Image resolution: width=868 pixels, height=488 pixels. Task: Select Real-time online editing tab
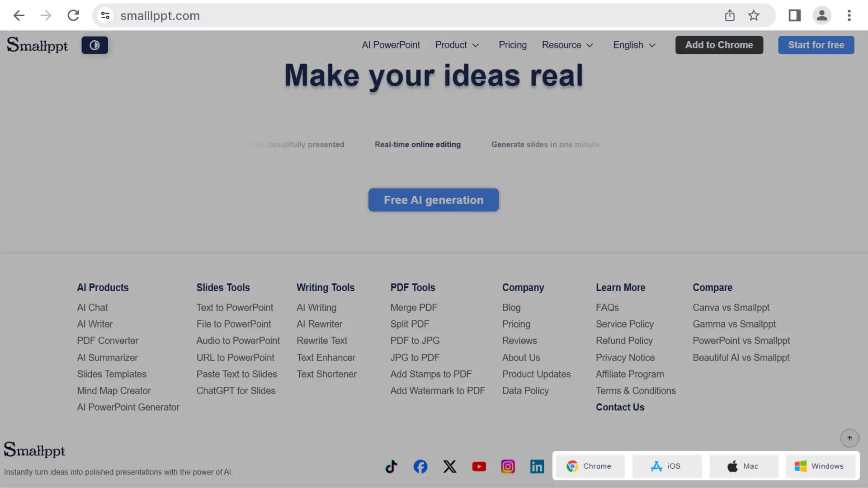(418, 145)
